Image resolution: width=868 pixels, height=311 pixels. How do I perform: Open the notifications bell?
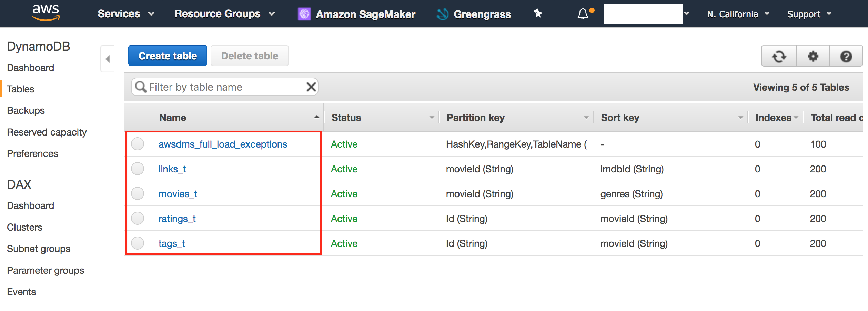[x=583, y=14]
